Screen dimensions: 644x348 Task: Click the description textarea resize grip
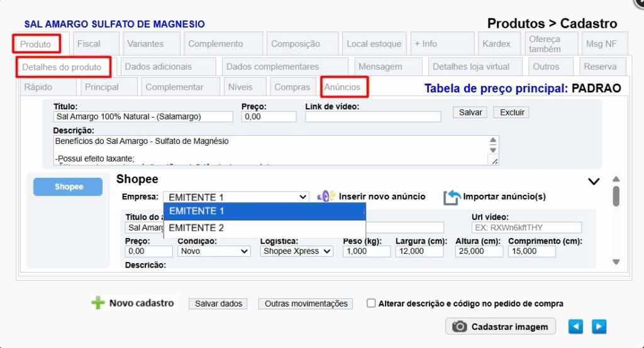[x=494, y=161]
